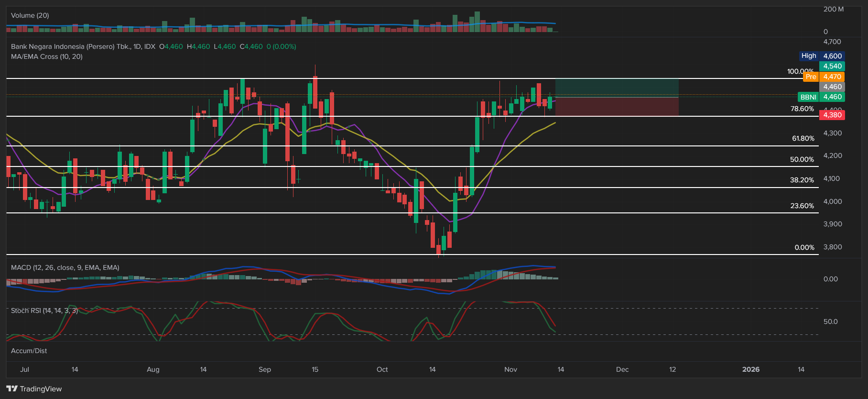Select the Stoch RSI indicator legend
Viewport: 868px width, 399px height.
pos(44,310)
